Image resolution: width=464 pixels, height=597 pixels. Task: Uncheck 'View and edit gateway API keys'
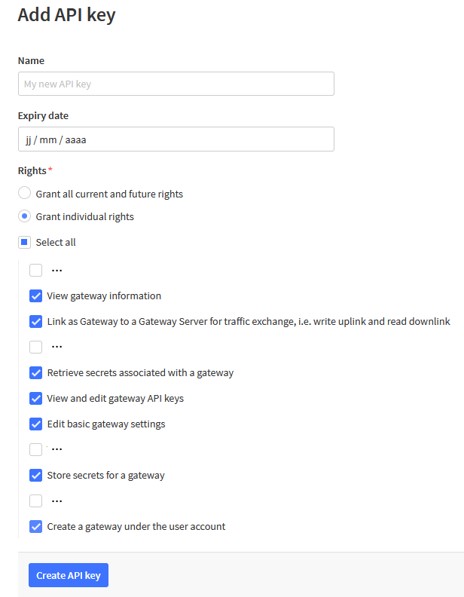coord(36,398)
